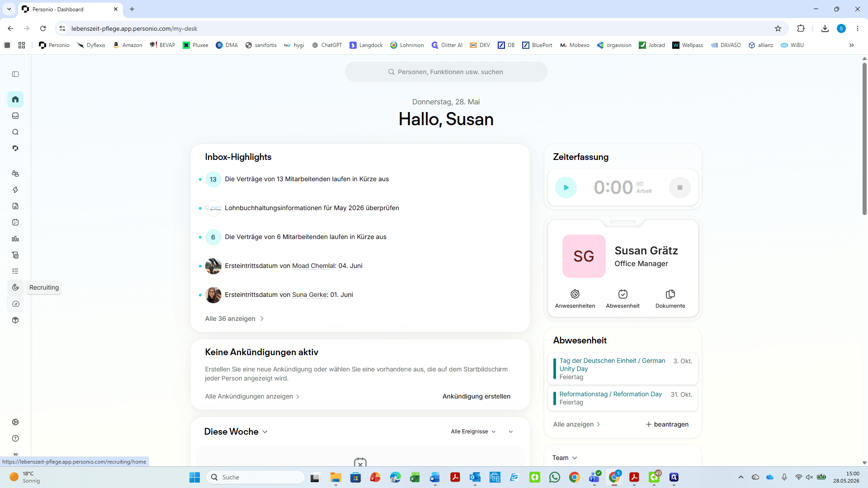
Task: Open the checklist icon in the sidebar
Action: pyautogui.click(x=15, y=271)
